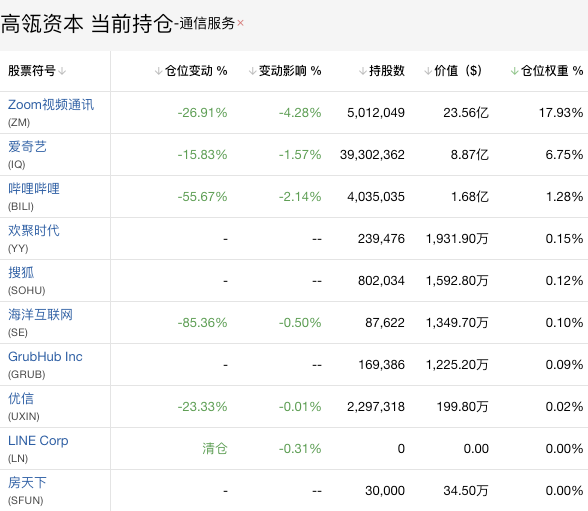588x511 pixels.
Task: Click the sort arrow beside 持股数
Action: pos(363,70)
